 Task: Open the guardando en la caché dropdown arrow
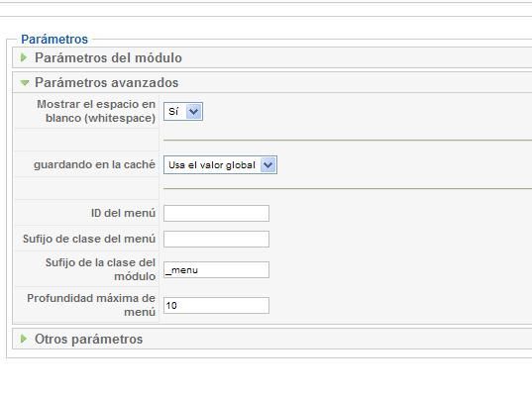(x=268, y=165)
